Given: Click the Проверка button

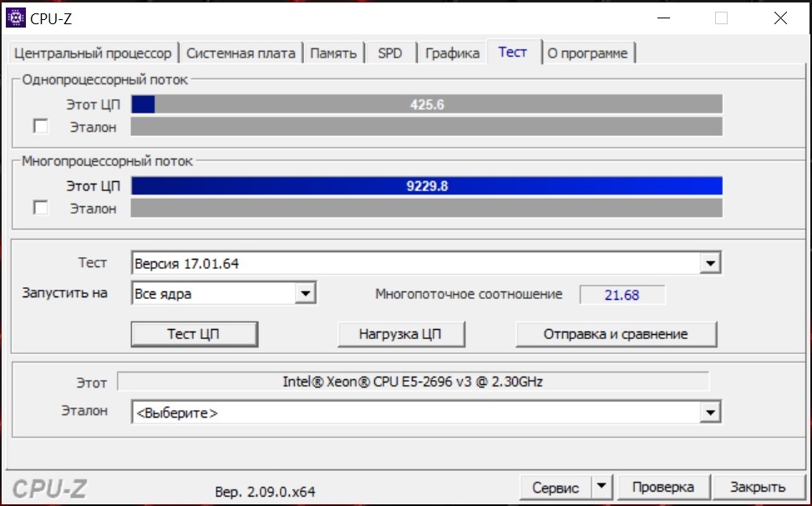Looking at the screenshot, I should 662,487.
